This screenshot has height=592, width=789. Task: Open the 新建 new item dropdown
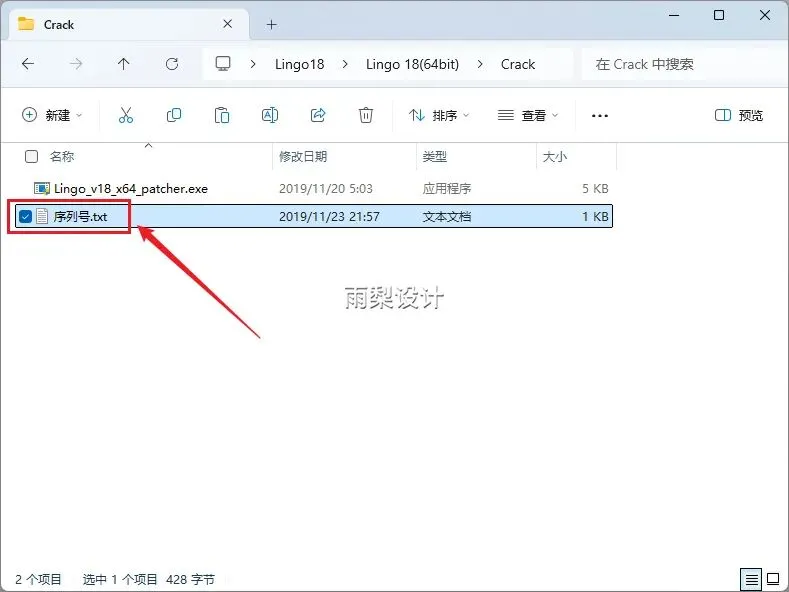click(52, 115)
